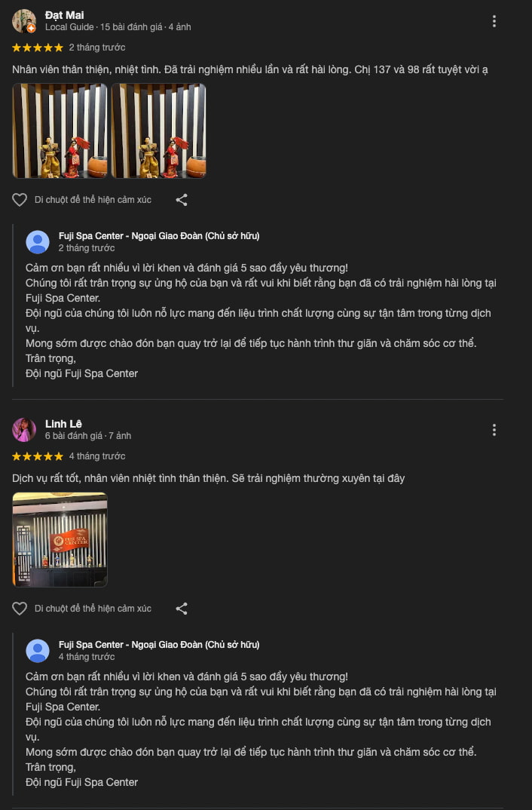
Task: Click owner avatar in second Fuji Spa reply
Action: [38, 650]
